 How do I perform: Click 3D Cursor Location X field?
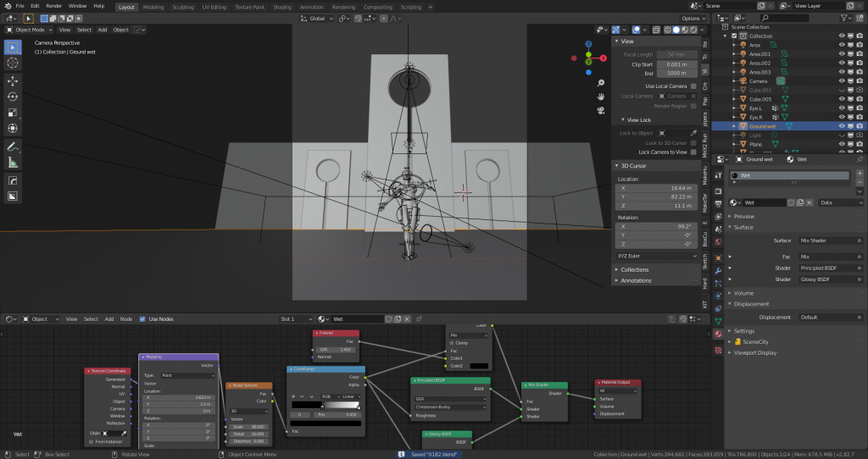tap(656, 188)
